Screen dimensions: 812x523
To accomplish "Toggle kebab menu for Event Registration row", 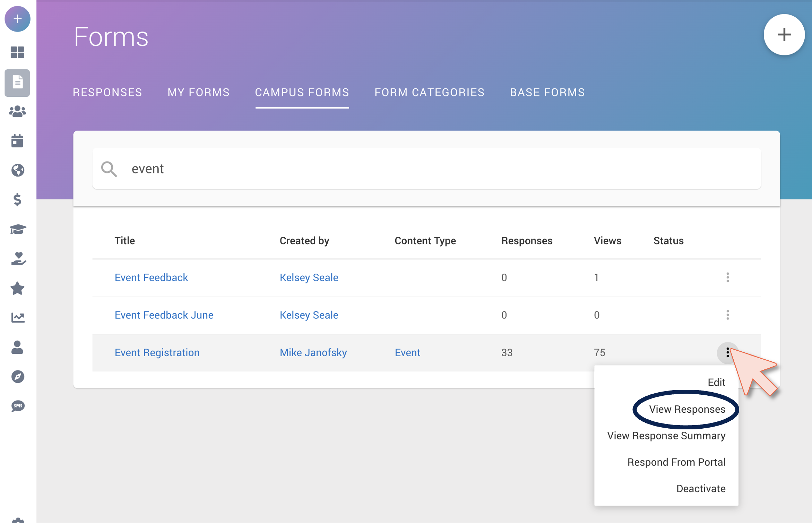I will point(727,353).
